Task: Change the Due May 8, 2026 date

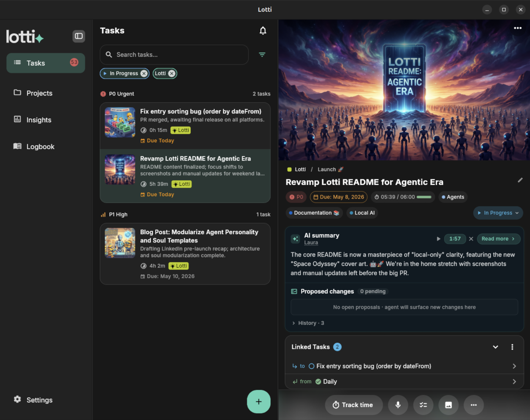Action: tap(339, 197)
